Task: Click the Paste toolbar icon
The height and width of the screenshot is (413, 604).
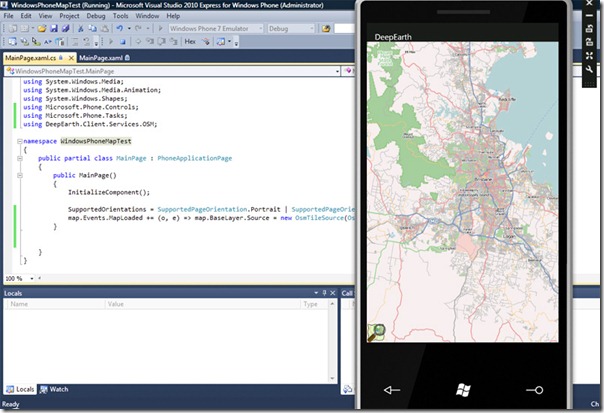Action: click(x=105, y=29)
